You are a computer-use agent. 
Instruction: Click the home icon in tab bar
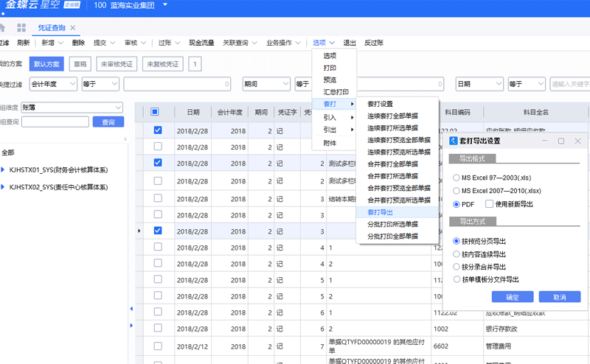click(2, 27)
